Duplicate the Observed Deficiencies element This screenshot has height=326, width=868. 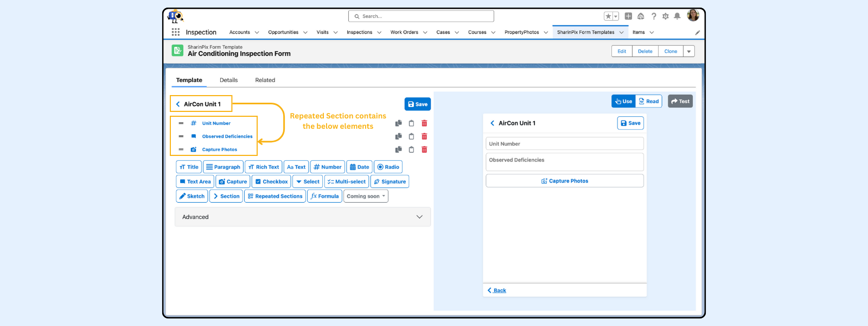click(398, 136)
